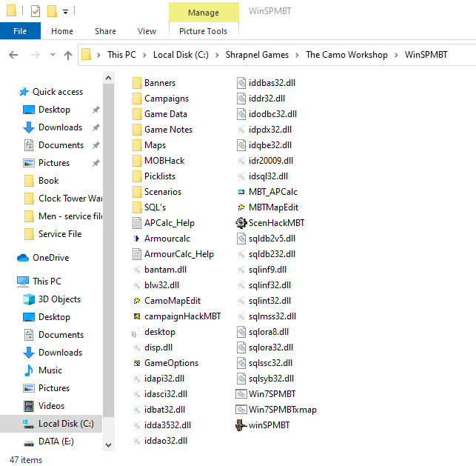Click the Up one level arrow
The image size is (476, 466).
point(68,55)
